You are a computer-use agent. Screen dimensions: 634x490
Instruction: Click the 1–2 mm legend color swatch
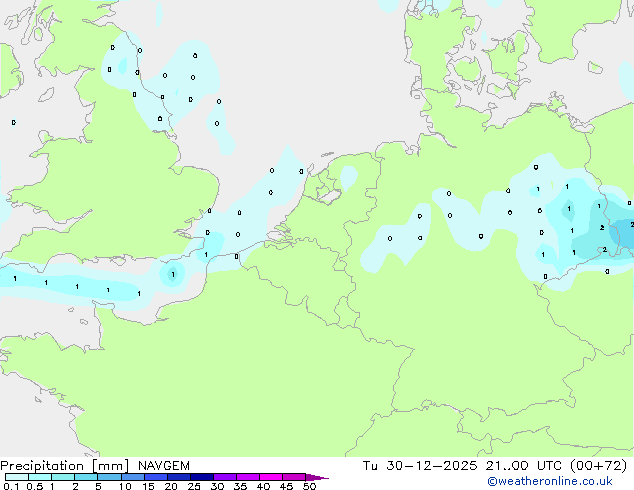[63, 477]
